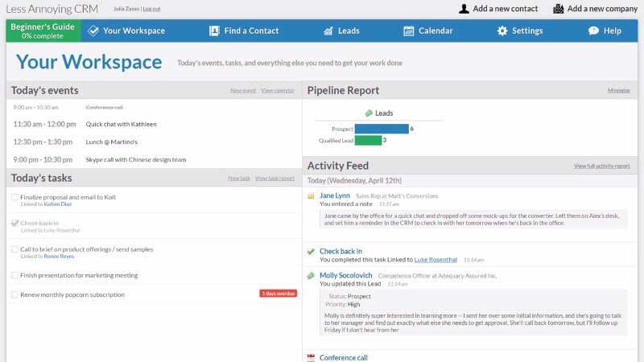Open the Lunch @ Martino's event

point(114,142)
